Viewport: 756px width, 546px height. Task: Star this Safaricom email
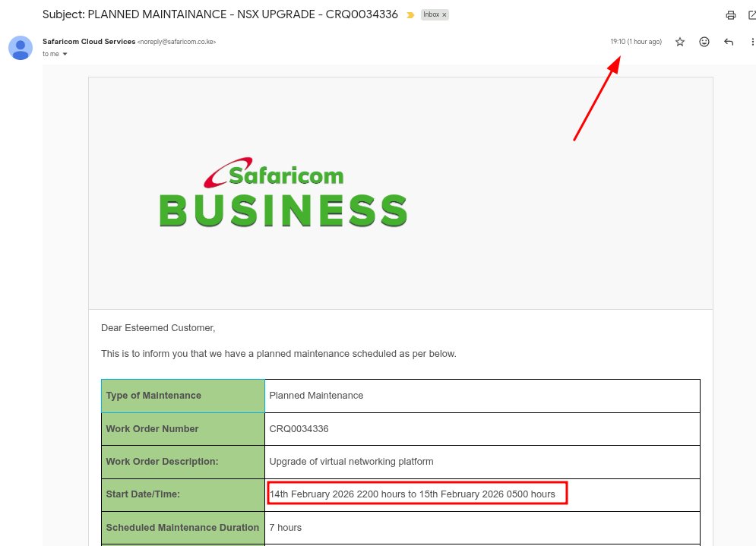pyautogui.click(x=680, y=42)
